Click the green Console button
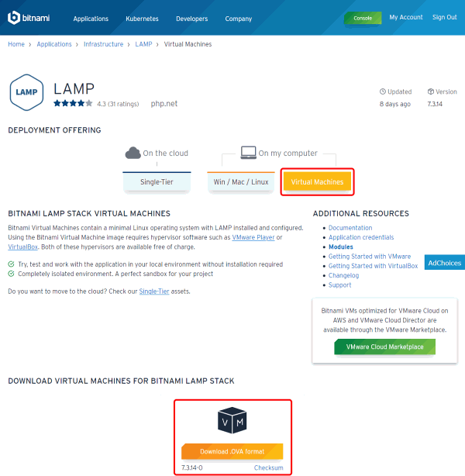Screen dimensions: 465x476 [x=363, y=18]
